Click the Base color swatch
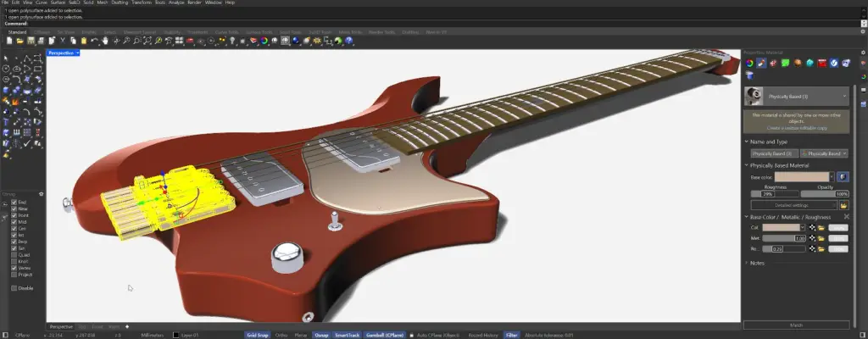Screen dimensions: 868x339 click(x=802, y=176)
